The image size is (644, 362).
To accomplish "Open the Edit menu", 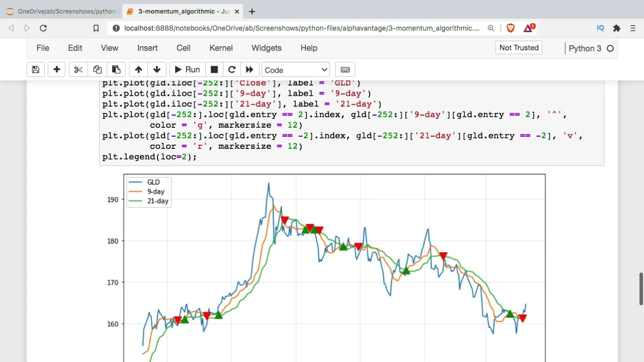I will 75,48.
